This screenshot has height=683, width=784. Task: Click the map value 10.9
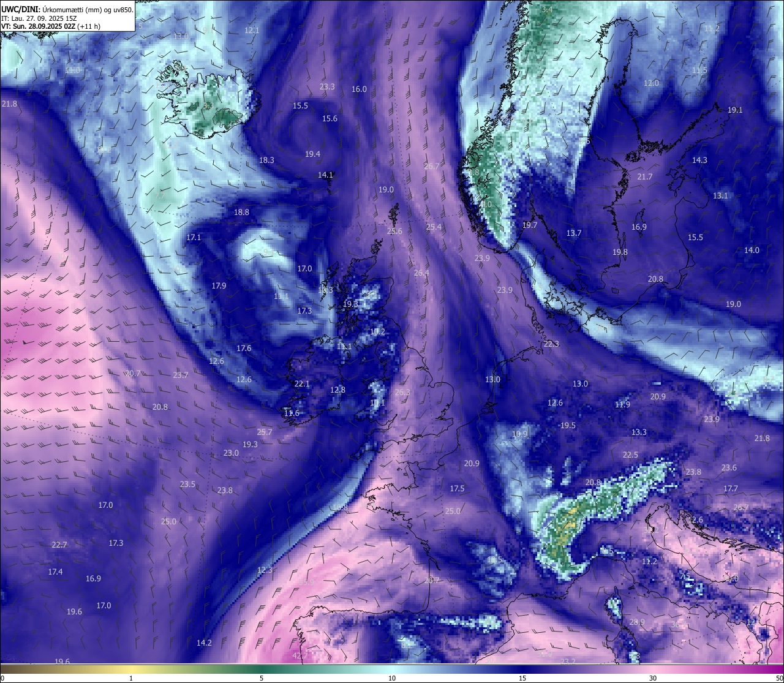click(x=519, y=434)
